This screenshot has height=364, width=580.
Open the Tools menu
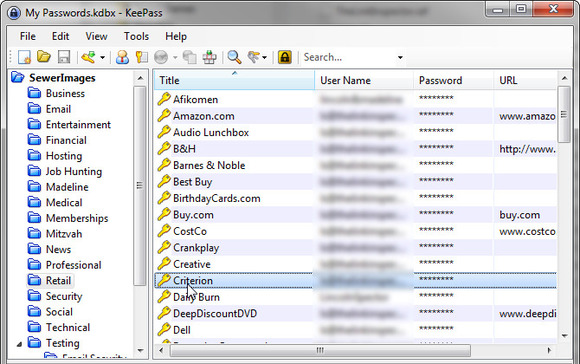pyautogui.click(x=136, y=36)
